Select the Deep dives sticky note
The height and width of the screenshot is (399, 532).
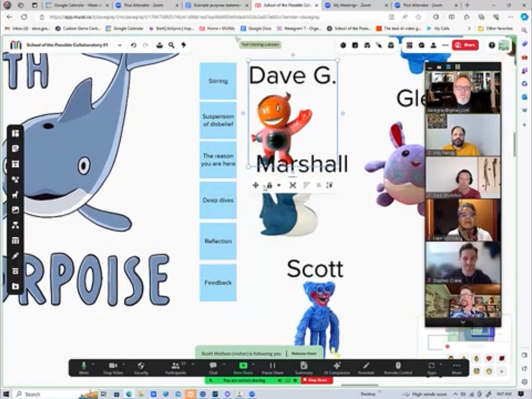218,200
